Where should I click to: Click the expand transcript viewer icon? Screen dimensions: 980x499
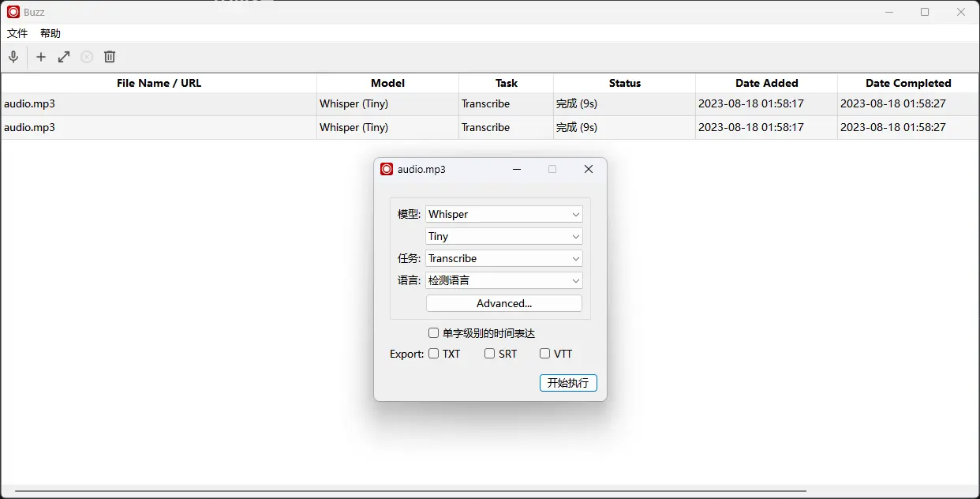pos(64,57)
